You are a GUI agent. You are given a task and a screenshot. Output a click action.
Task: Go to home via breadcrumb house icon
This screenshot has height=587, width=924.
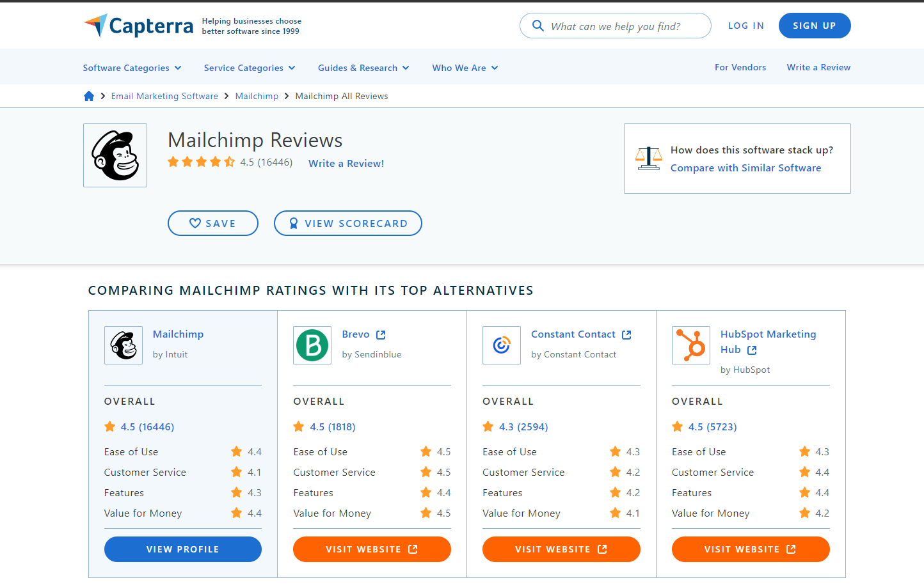(x=89, y=96)
